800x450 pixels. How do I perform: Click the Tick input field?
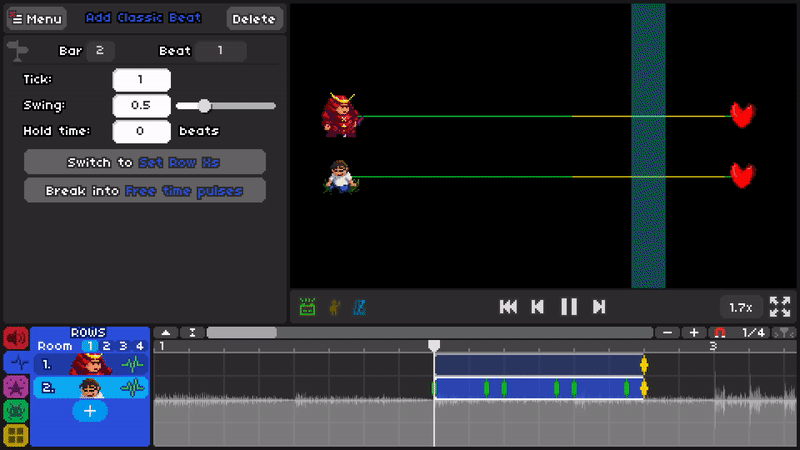pyautogui.click(x=141, y=80)
